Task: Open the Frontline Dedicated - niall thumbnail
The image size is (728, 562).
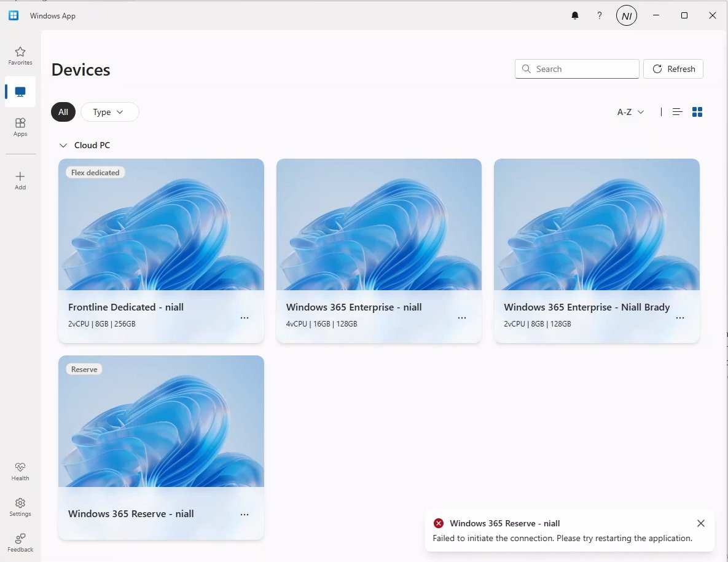Action: pyautogui.click(x=161, y=224)
